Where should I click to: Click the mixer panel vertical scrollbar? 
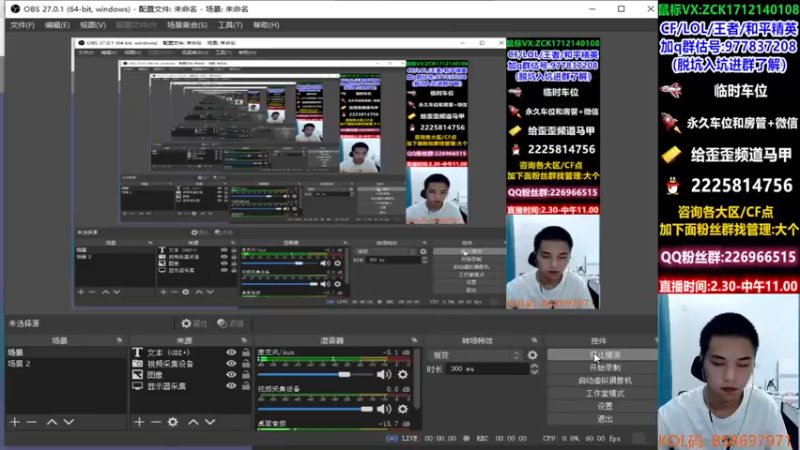417,379
